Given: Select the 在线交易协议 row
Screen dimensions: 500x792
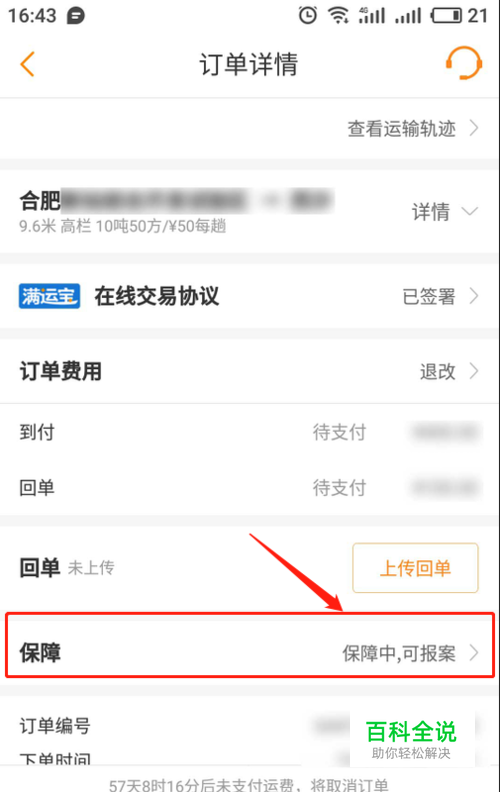Looking at the screenshot, I should (249, 296).
